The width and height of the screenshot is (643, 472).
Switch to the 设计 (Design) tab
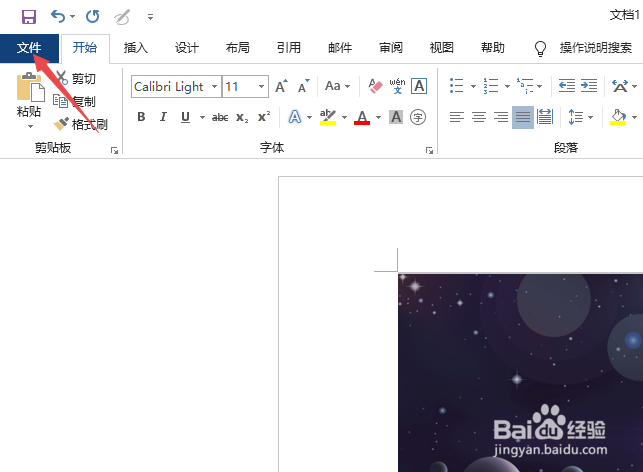click(x=187, y=48)
